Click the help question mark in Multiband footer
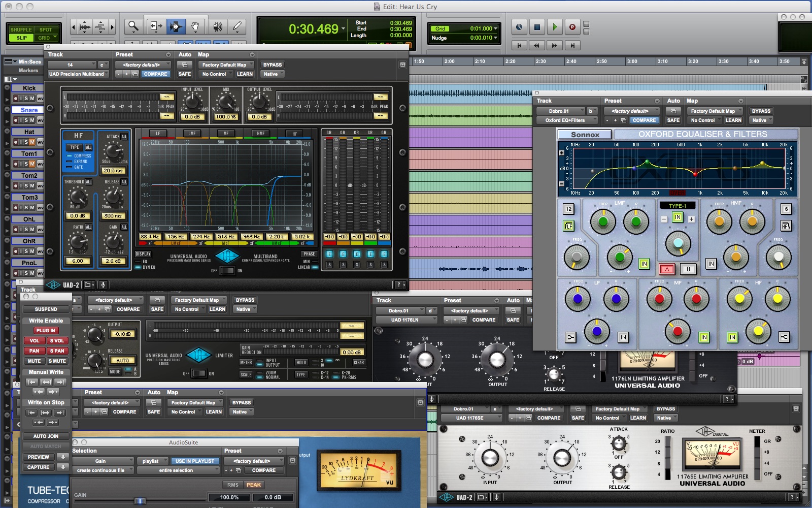The height and width of the screenshot is (508, 812). [399, 285]
